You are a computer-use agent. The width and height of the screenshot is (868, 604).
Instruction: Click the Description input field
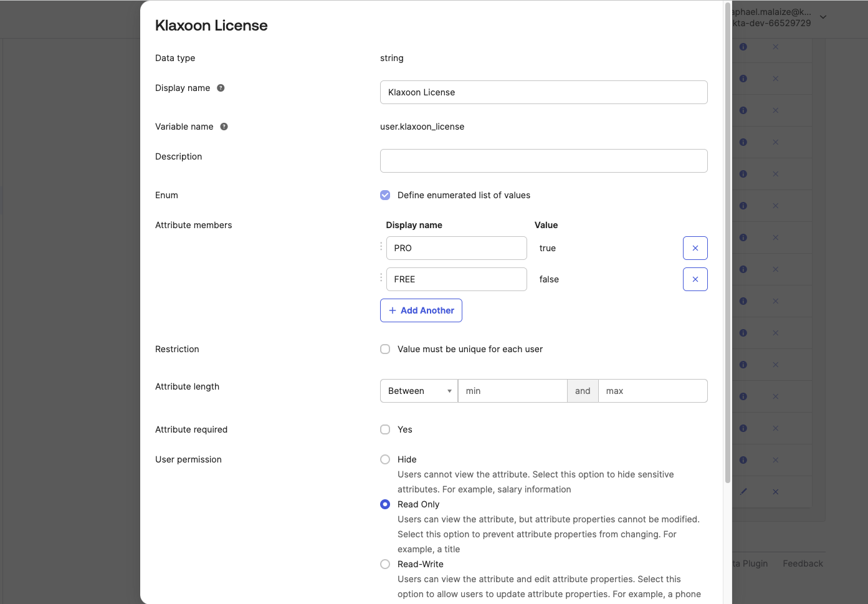543,161
